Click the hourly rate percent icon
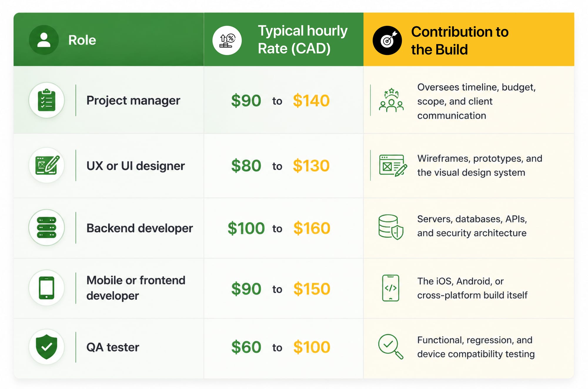 [x=227, y=41]
